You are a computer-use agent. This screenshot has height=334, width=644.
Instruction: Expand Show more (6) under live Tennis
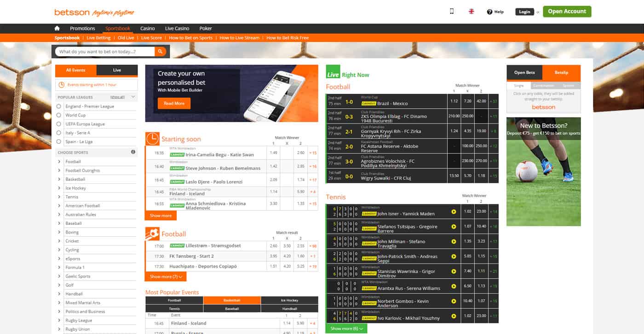pos(346,328)
